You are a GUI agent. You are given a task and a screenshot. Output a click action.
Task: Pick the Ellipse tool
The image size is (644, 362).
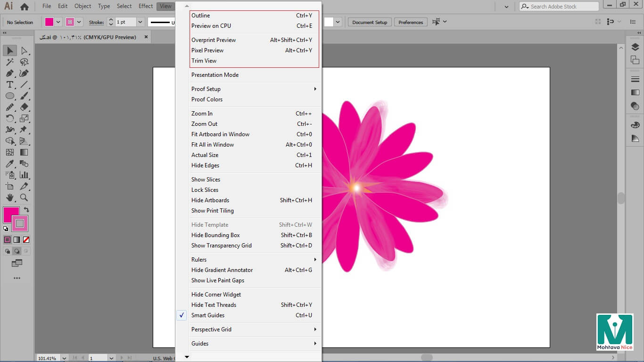[9, 96]
